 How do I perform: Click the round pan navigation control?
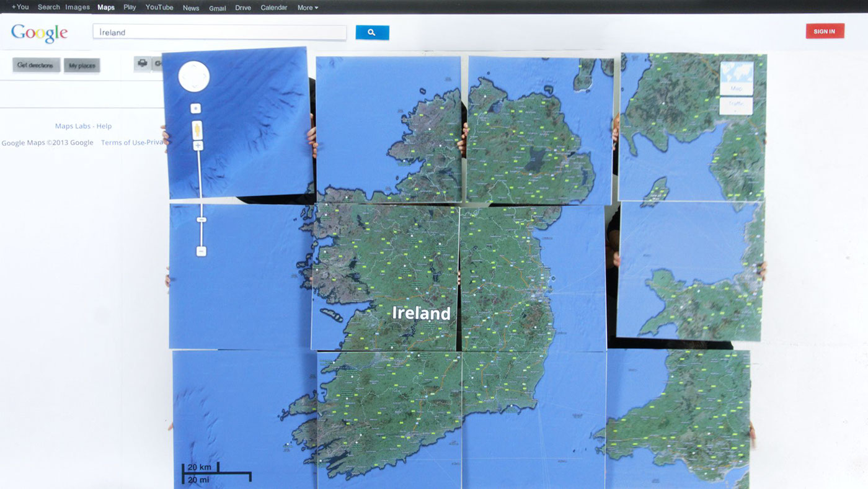(194, 76)
